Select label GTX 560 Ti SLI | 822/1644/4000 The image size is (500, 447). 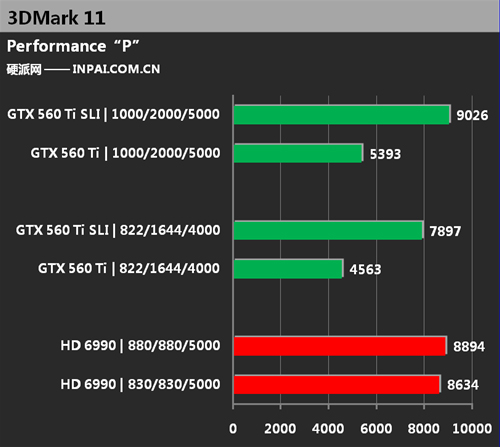[118, 230]
